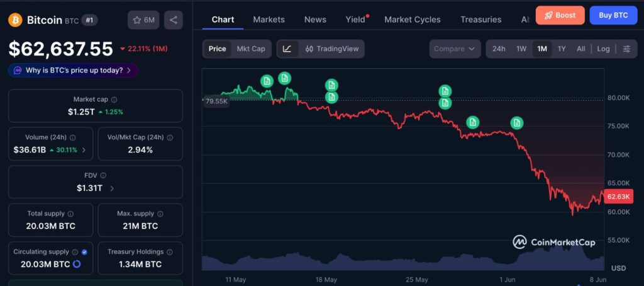The image size is (644, 286).
Task: Click the volume histogram under chart
Action: (x=403, y=260)
